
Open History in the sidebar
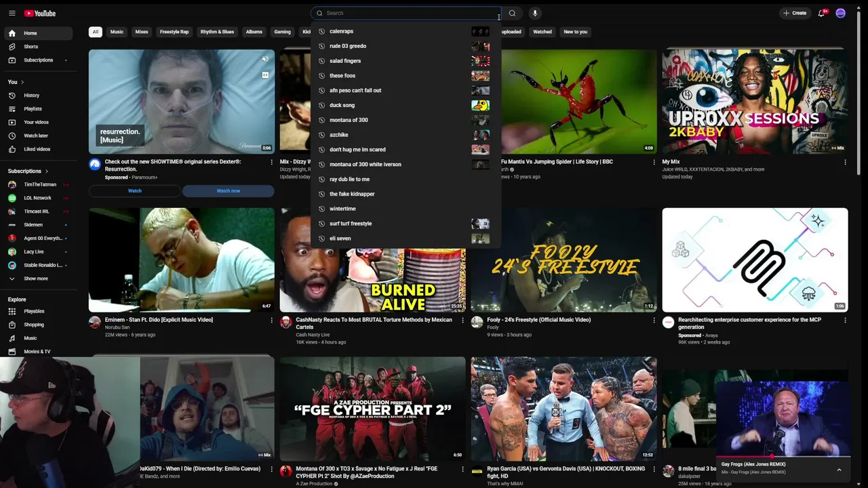click(38, 96)
